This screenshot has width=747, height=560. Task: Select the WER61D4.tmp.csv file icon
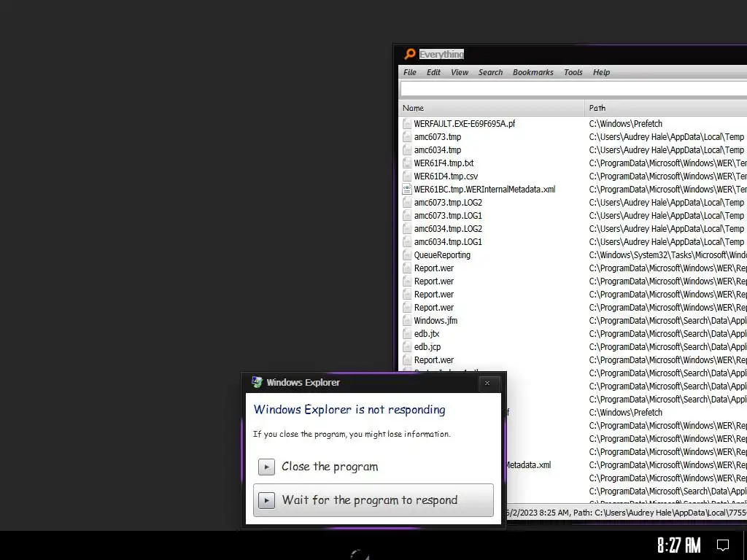coord(407,176)
